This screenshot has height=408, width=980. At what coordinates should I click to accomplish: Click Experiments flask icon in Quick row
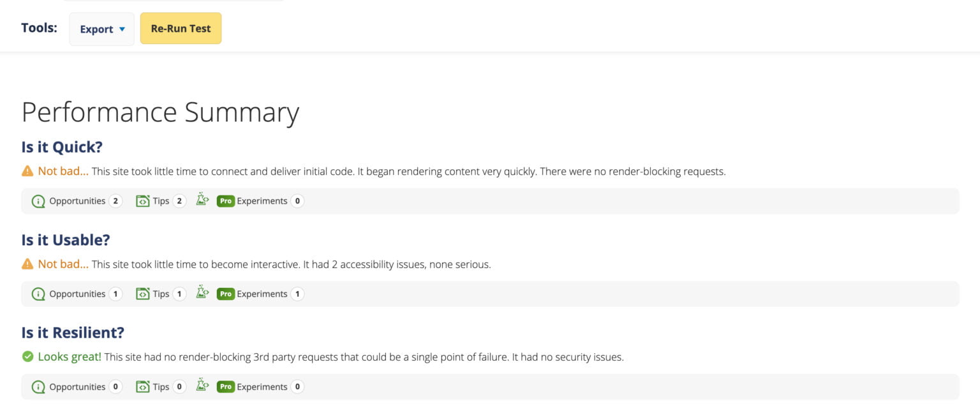[202, 200]
